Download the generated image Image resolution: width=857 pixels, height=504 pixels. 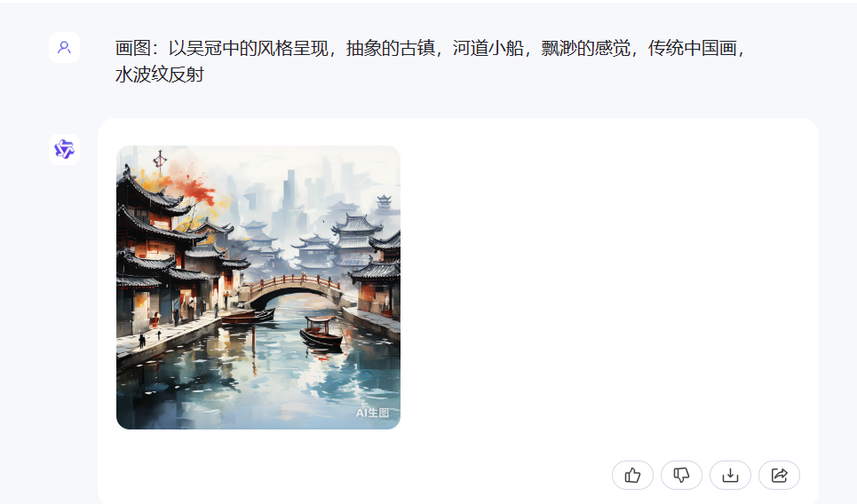730,475
